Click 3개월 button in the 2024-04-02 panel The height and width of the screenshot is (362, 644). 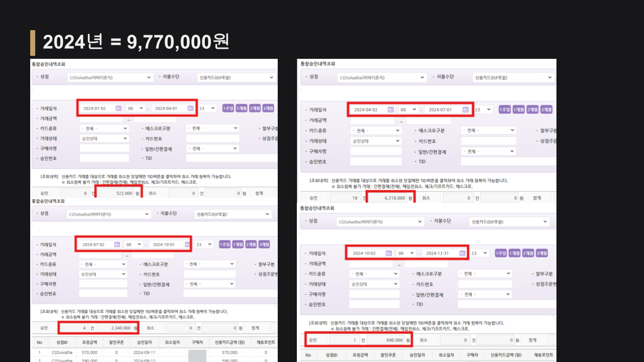546,110
